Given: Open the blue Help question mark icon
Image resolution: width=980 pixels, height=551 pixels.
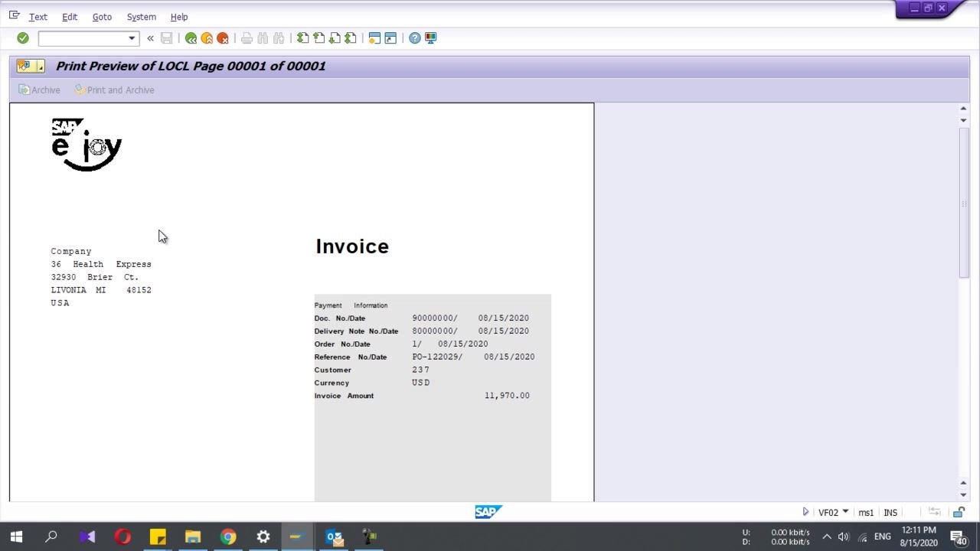Looking at the screenshot, I should 414,38.
